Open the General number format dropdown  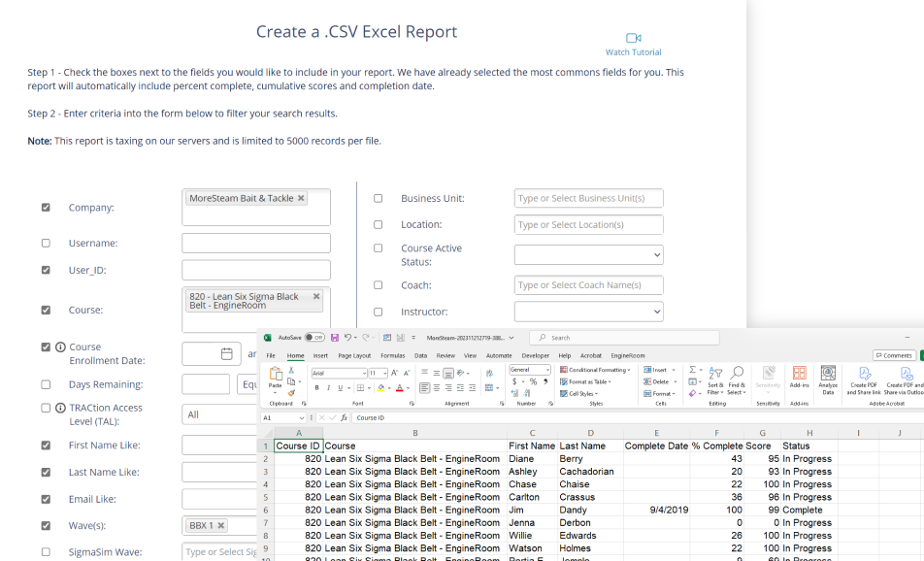pyautogui.click(x=547, y=370)
